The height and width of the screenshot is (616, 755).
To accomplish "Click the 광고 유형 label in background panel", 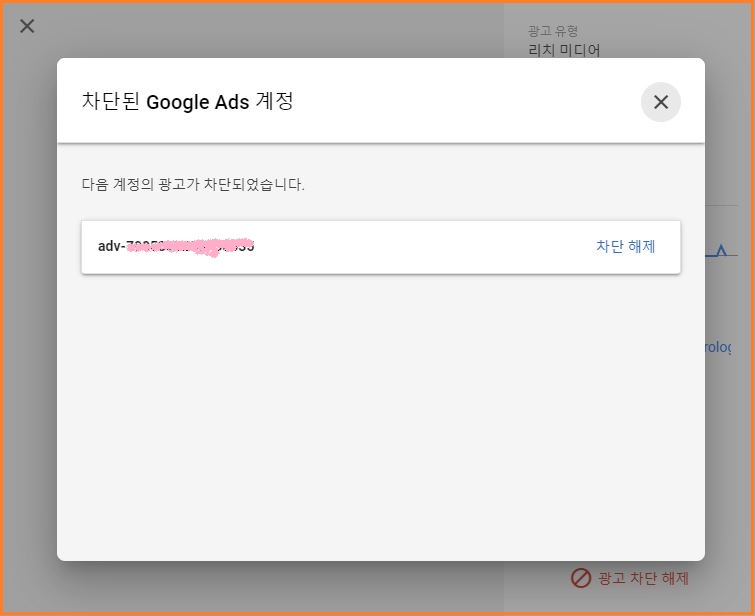I will 553,31.
